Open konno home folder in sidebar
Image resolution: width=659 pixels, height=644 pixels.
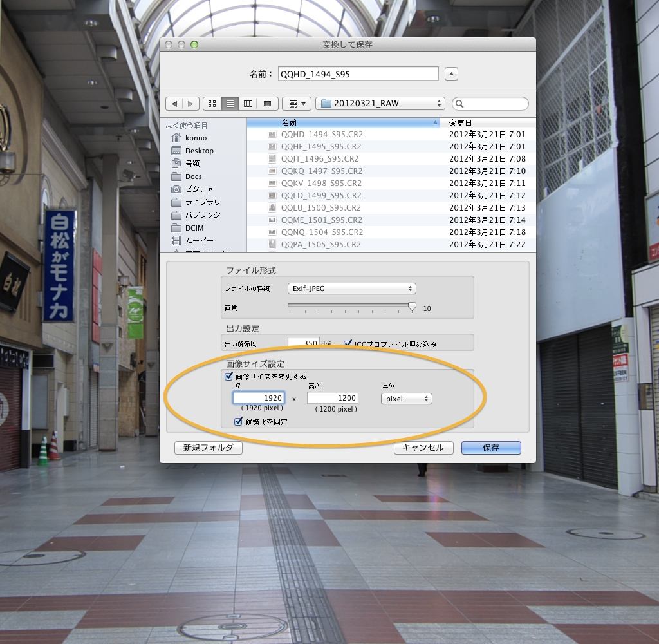click(196, 138)
